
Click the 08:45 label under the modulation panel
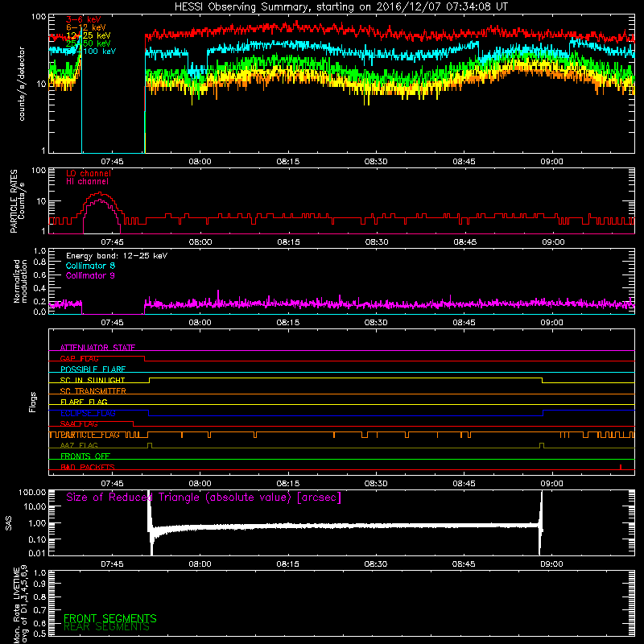click(464, 323)
